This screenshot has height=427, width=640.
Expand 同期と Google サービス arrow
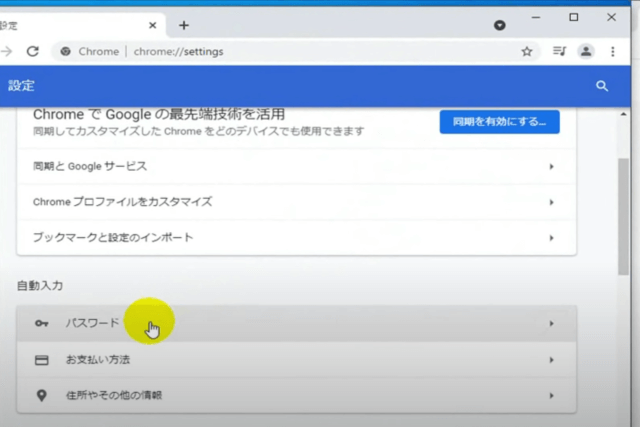tap(551, 167)
